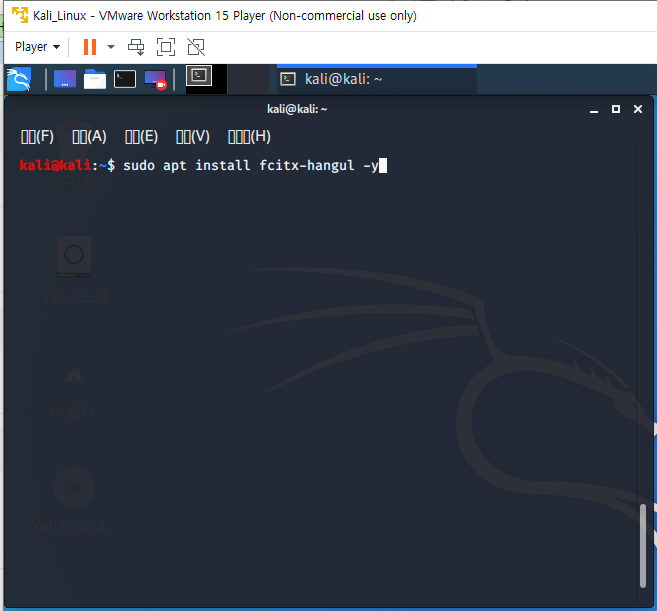This screenshot has width=657, height=611.
Task: Minimize the kali@kali terminal window
Action: 594,110
